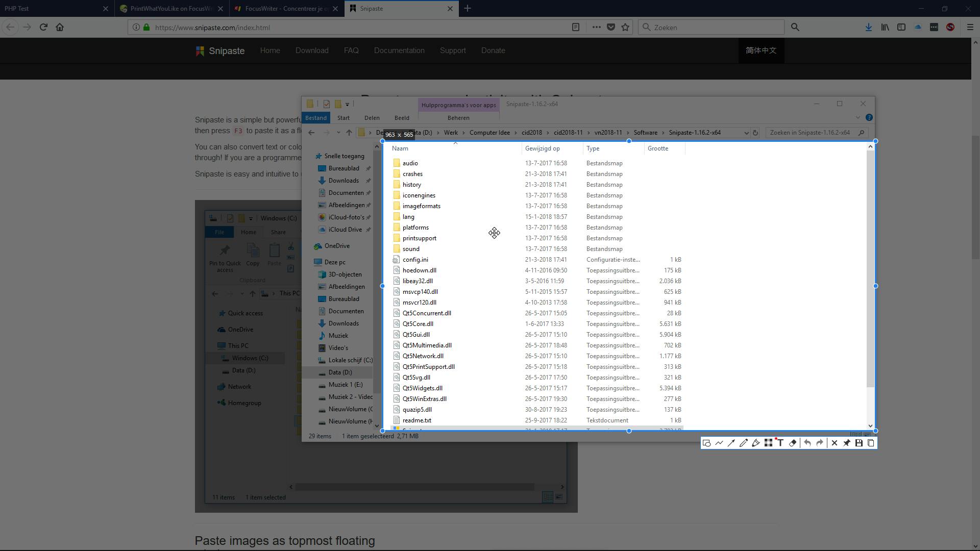980x551 pixels.
Task: Select the marker highlighter tool
Action: (x=756, y=443)
